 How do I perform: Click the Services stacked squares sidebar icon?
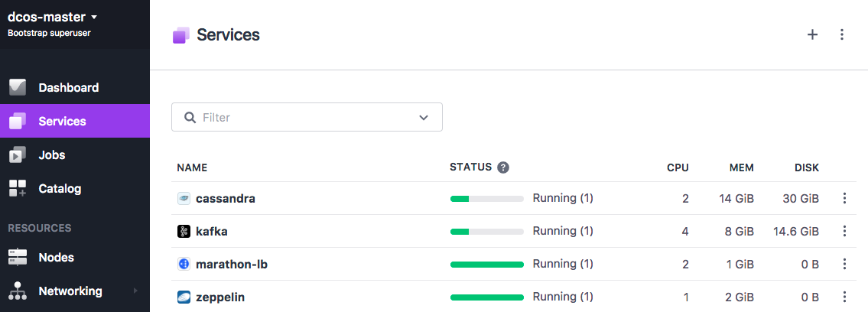click(18, 121)
